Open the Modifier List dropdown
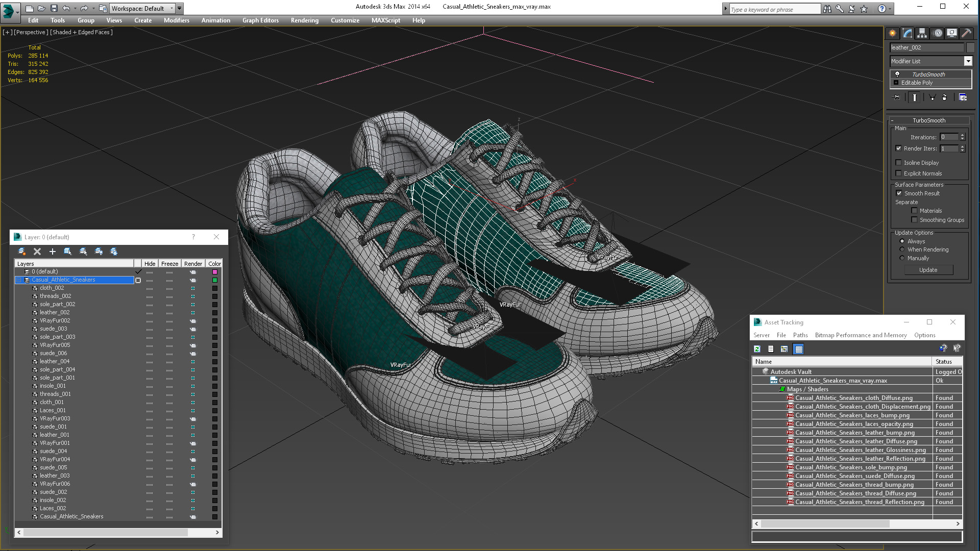Image resolution: width=980 pixels, height=551 pixels. [x=968, y=61]
